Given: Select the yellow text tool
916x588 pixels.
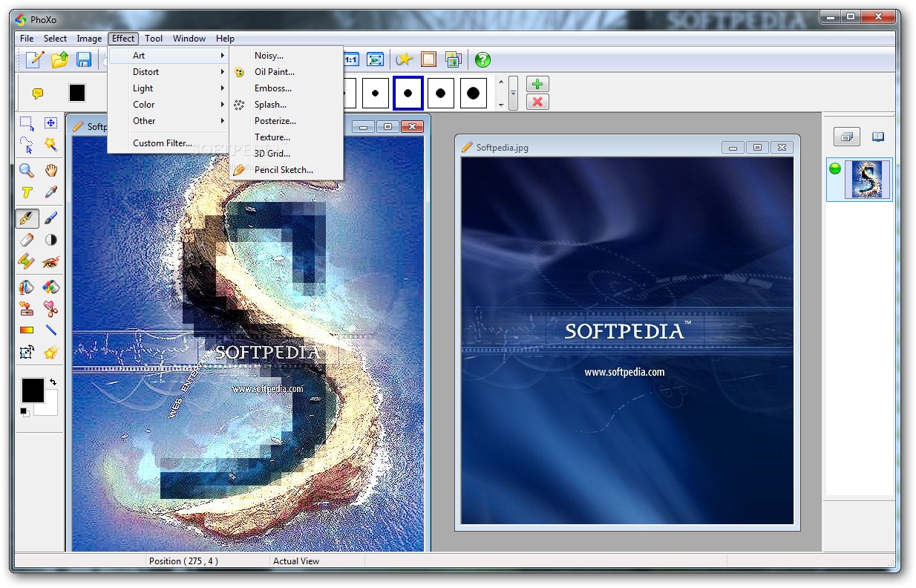Looking at the screenshot, I should pos(27,192).
